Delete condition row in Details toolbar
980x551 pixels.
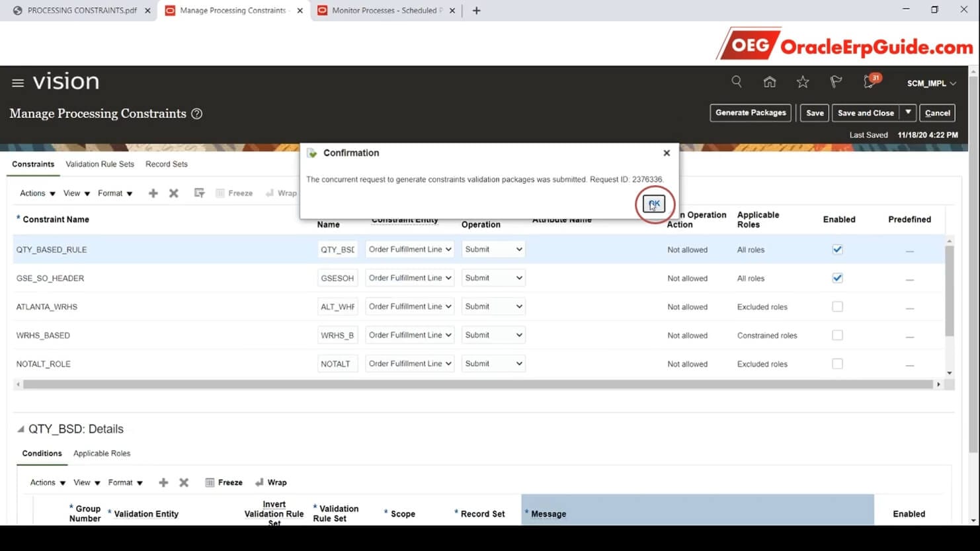184,482
